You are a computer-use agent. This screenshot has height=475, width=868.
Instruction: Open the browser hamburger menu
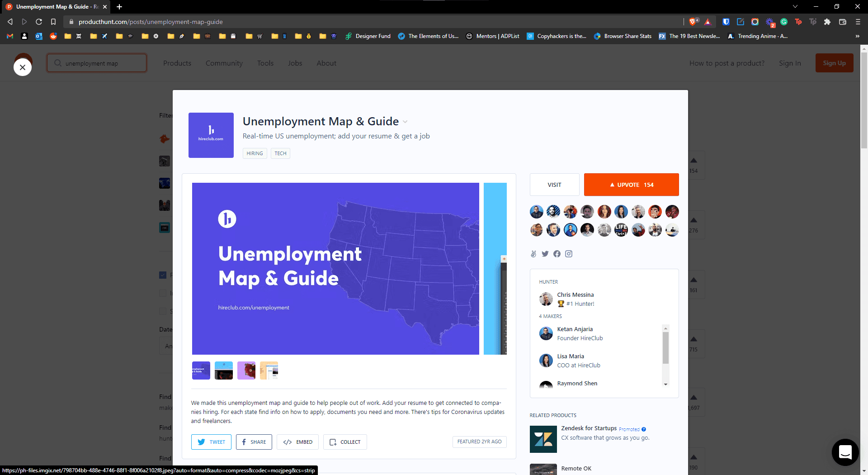point(858,22)
